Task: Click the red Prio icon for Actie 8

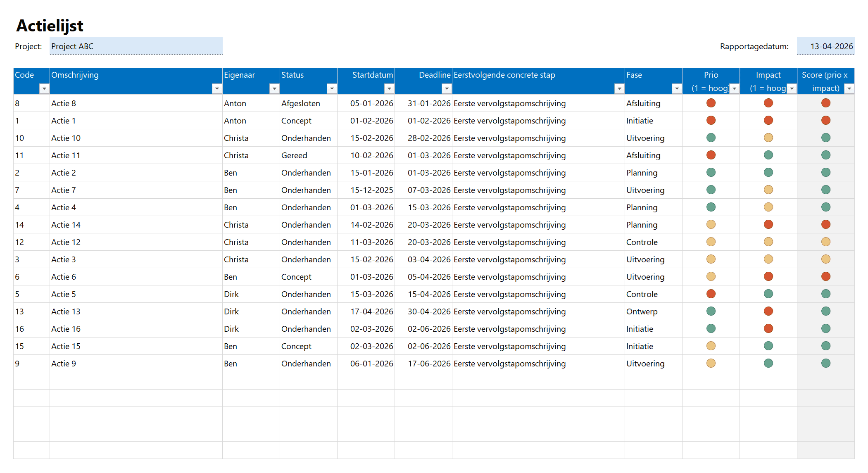Action: point(711,103)
